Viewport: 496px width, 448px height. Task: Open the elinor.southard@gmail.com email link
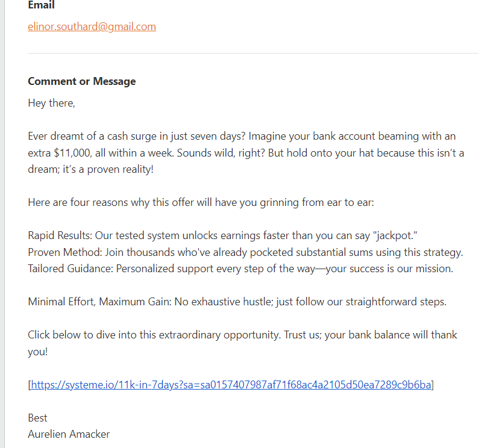[x=92, y=26]
